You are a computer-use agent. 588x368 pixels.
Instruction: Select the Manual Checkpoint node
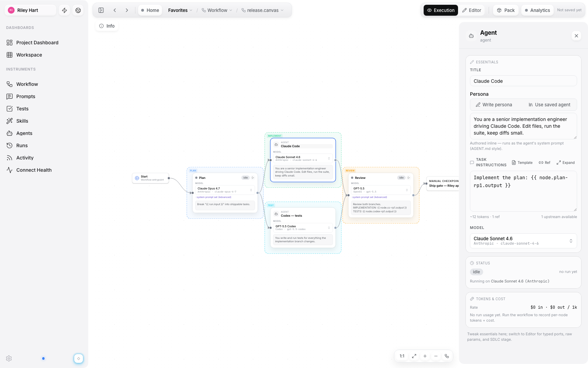(x=443, y=184)
